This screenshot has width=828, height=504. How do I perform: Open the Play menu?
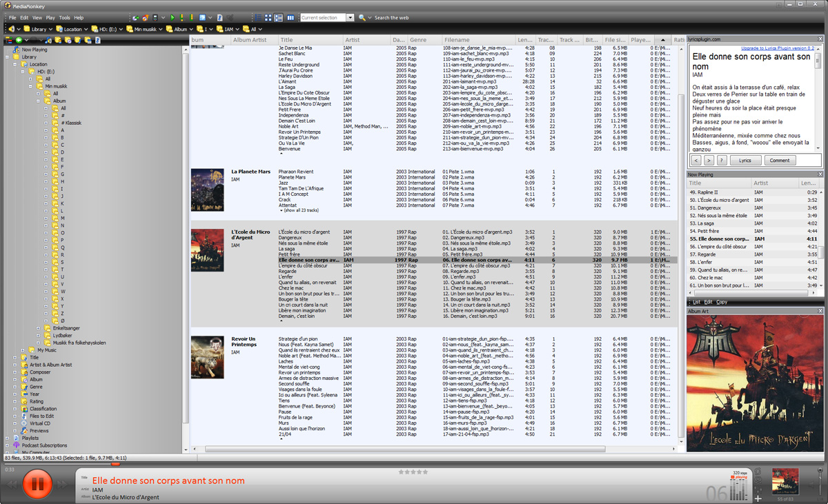tap(50, 18)
